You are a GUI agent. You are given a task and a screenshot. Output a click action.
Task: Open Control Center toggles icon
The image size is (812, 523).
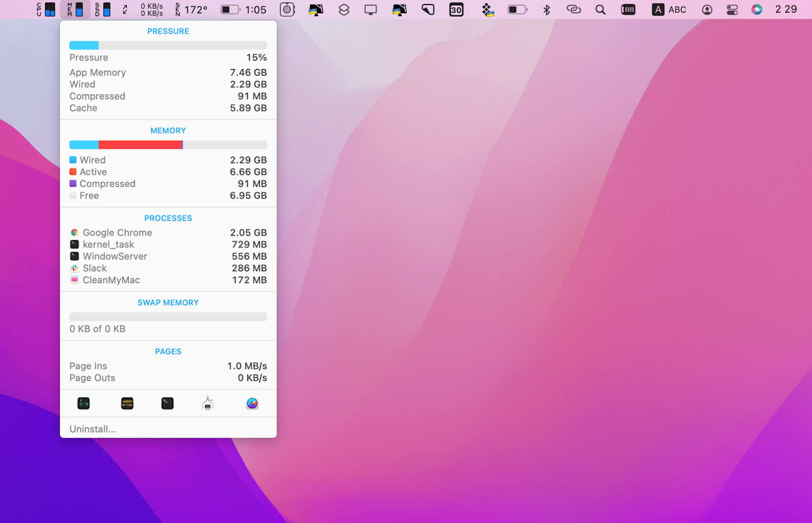point(732,10)
